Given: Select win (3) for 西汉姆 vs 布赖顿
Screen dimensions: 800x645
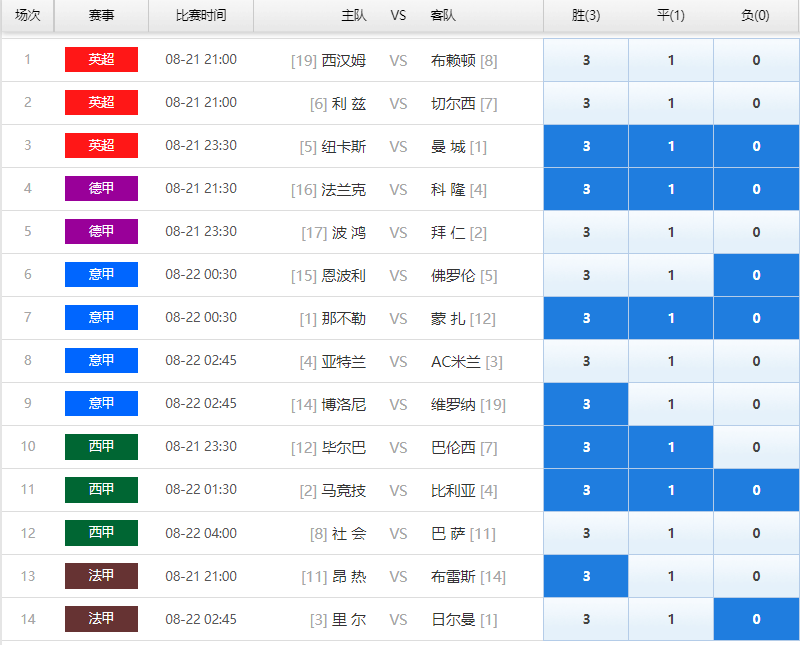Looking at the screenshot, I should [586, 60].
